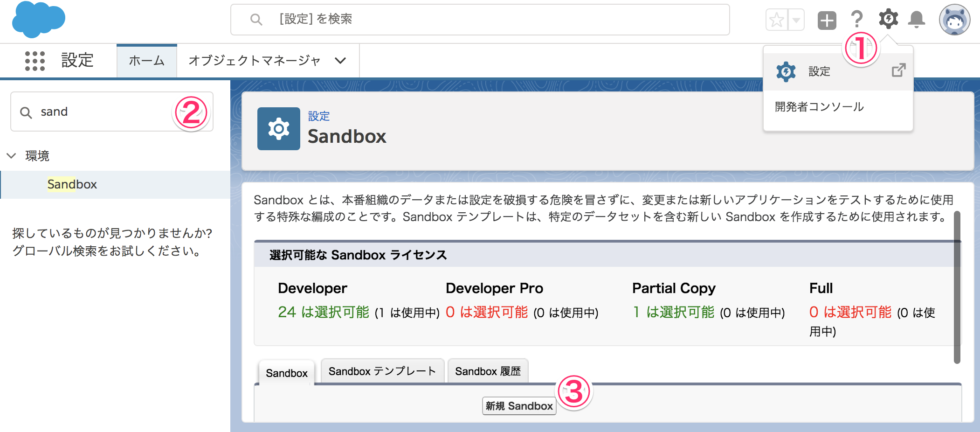Click the quick find magnifier icon
This screenshot has height=432, width=980.
pos(26,112)
